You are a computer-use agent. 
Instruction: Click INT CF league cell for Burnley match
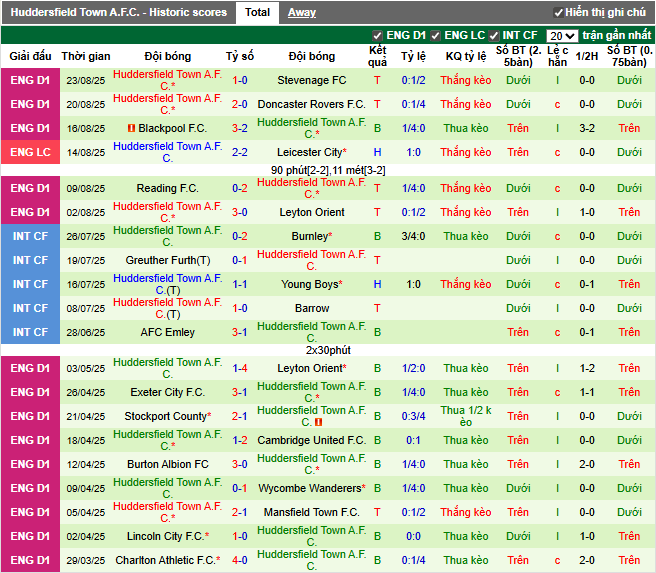click(31, 236)
